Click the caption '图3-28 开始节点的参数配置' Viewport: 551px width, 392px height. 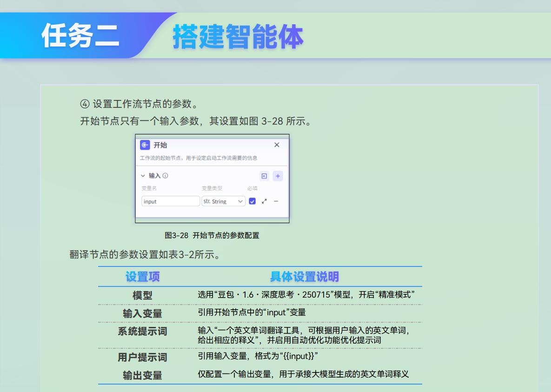[212, 235]
